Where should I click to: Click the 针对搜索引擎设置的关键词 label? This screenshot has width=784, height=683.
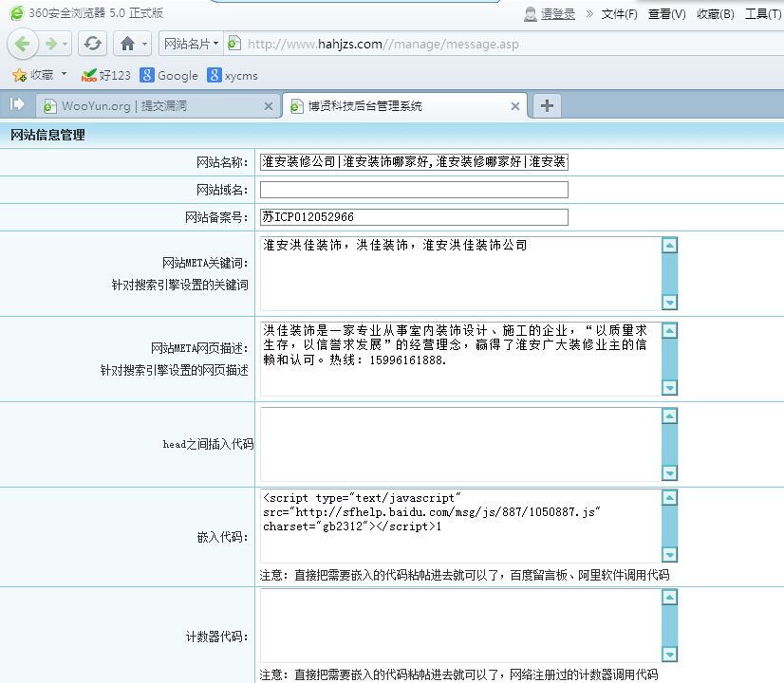(180, 285)
